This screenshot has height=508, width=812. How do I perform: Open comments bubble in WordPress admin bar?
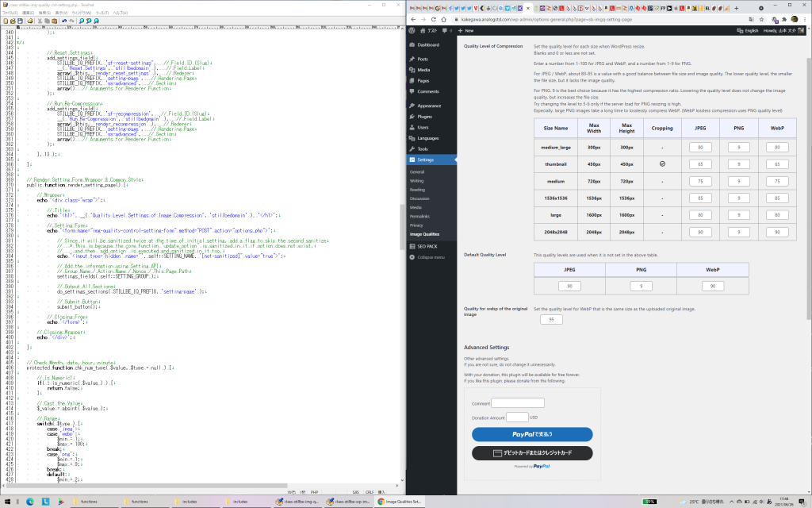tap(446, 31)
